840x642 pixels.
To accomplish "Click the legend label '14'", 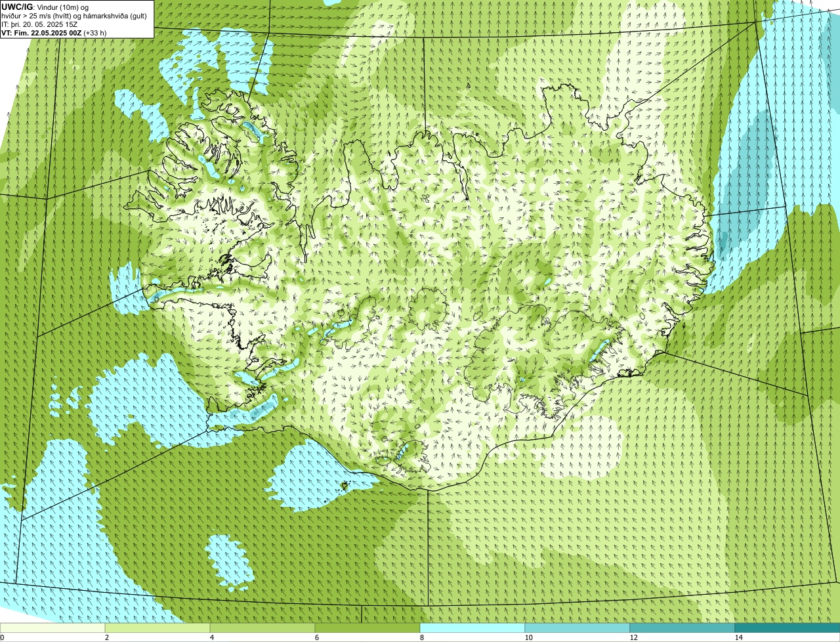I will 738,637.
